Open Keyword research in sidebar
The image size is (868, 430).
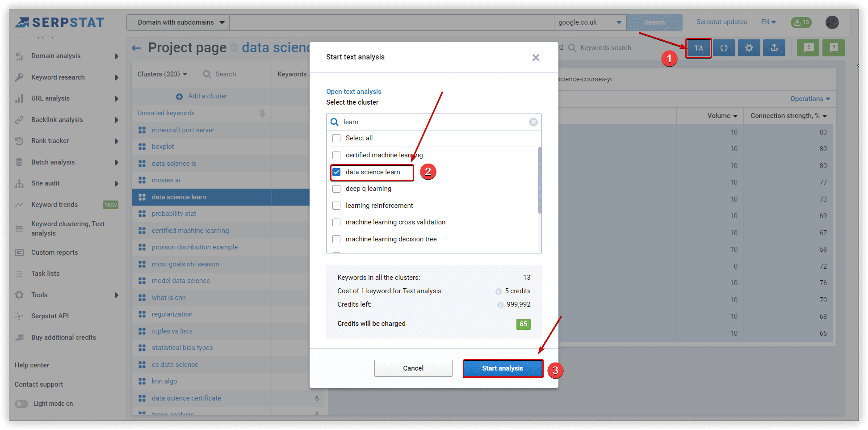[x=58, y=77]
